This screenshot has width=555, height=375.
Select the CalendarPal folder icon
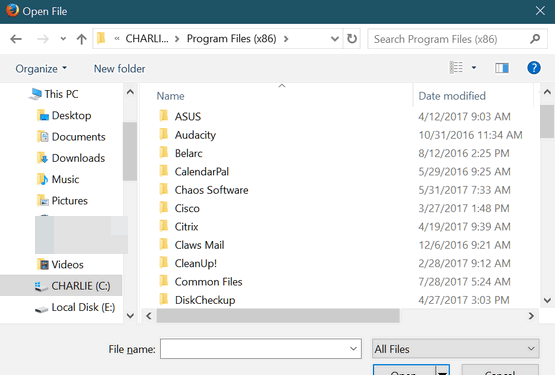(x=164, y=171)
